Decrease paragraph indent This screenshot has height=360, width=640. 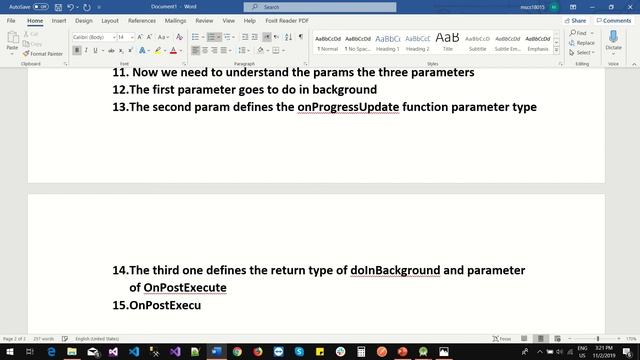coord(244,37)
